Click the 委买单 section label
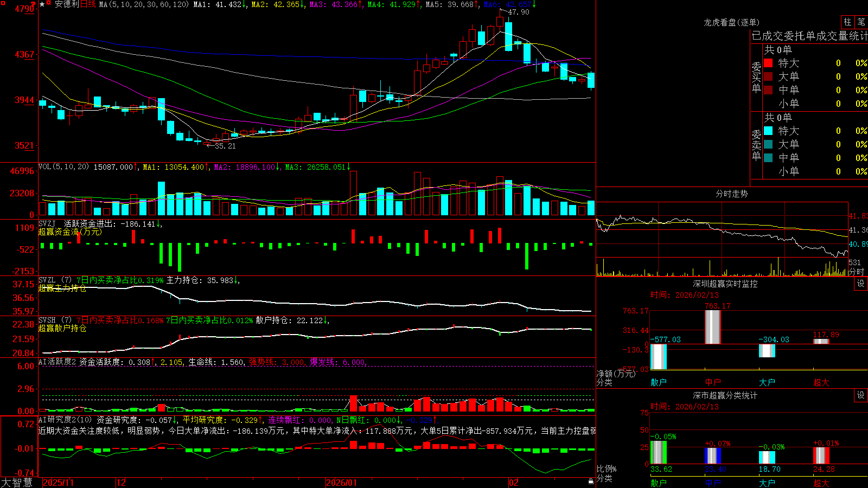Screen dimensions: 868x488 click(x=756, y=78)
